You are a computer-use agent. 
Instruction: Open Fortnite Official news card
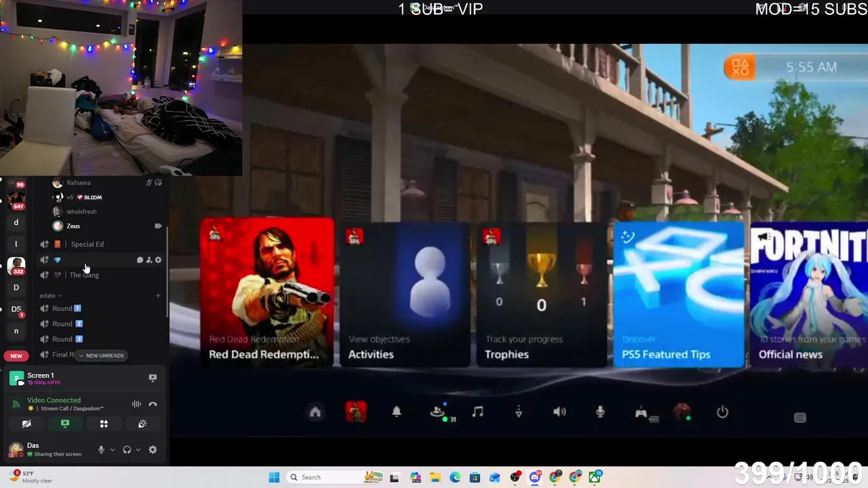[x=809, y=295]
